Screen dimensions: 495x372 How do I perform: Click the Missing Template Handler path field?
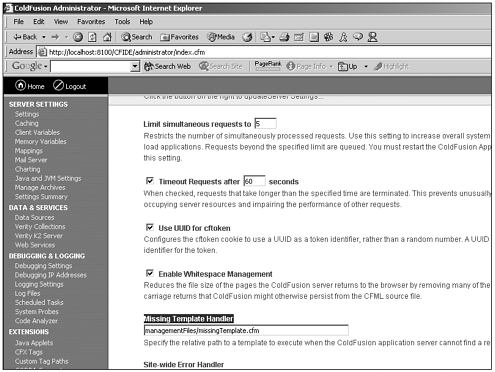(246, 330)
